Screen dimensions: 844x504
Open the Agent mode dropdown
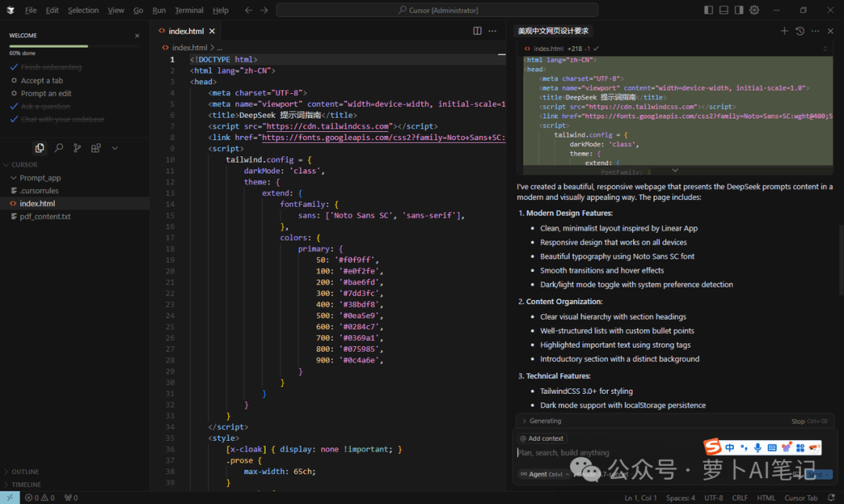(544, 474)
